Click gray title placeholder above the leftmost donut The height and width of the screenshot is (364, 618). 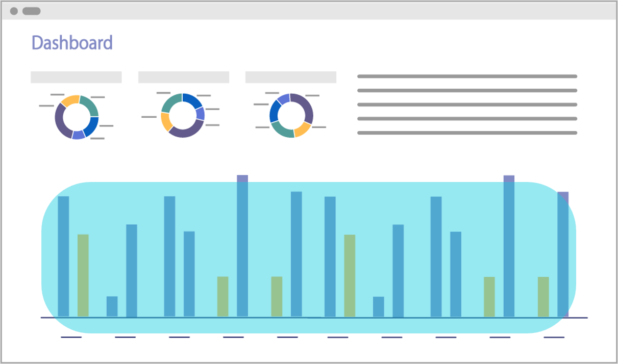pos(76,77)
